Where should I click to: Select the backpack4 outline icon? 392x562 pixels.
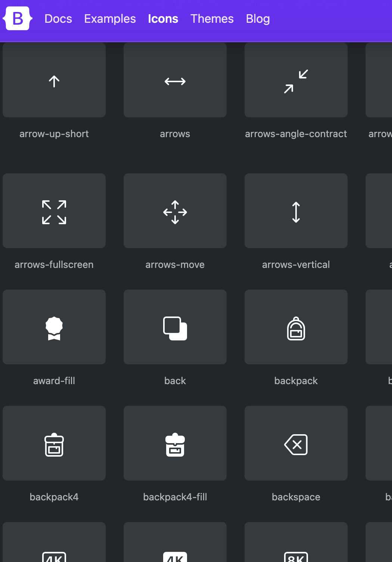point(54,444)
